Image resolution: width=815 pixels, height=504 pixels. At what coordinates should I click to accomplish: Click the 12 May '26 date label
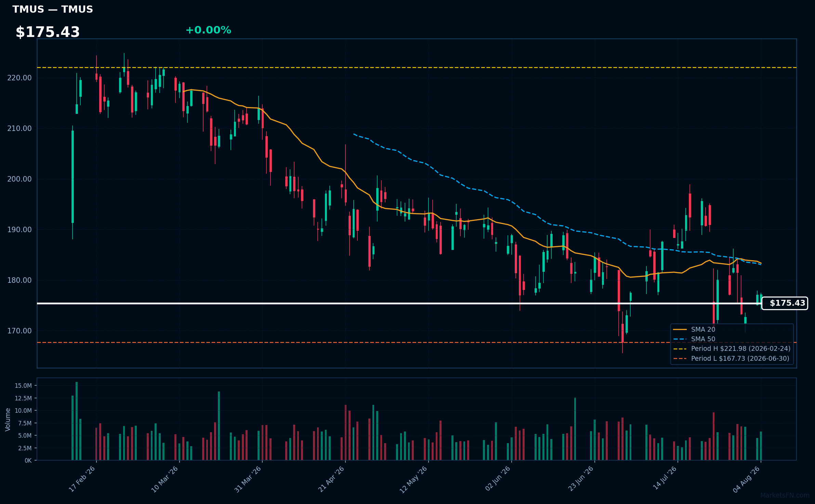tap(414, 479)
